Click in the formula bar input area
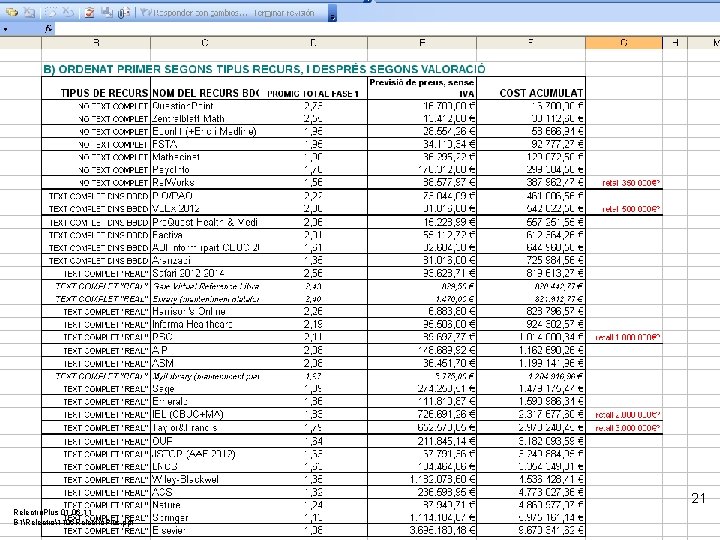The height and width of the screenshot is (540, 720). [x=386, y=29]
